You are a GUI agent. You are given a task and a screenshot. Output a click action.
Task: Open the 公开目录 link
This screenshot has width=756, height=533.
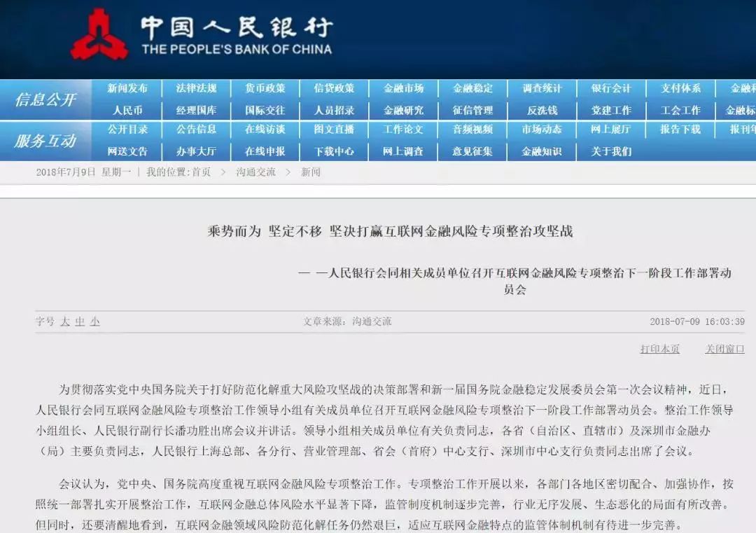pyautogui.click(x=127, y=130)
